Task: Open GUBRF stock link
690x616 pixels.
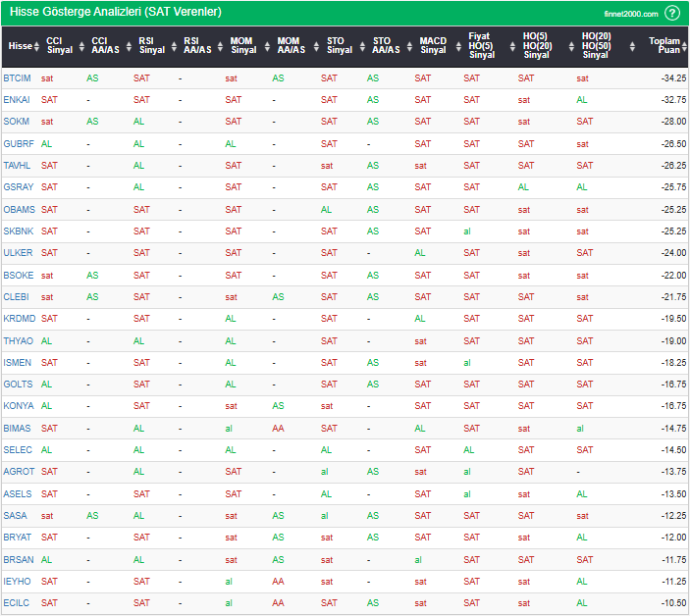Action: 19,144
